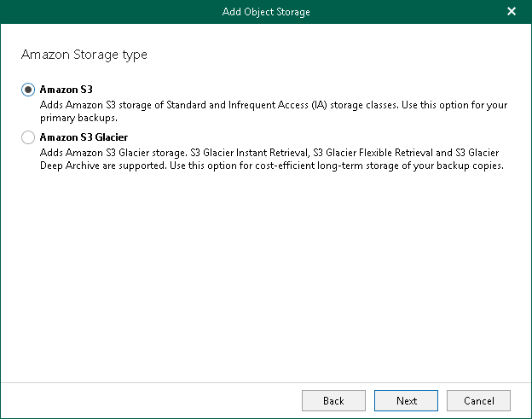532x419 pixels.
Task: Click 'Use this option for your' text
Action: (x=454, y=105)
